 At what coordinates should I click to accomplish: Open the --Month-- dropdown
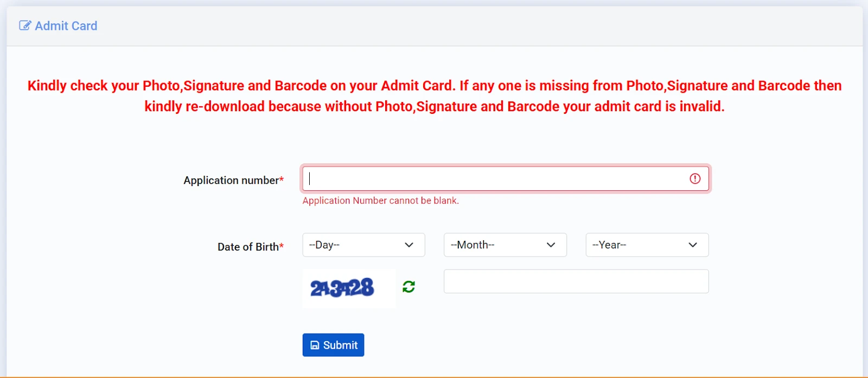[x=504, y=245]
